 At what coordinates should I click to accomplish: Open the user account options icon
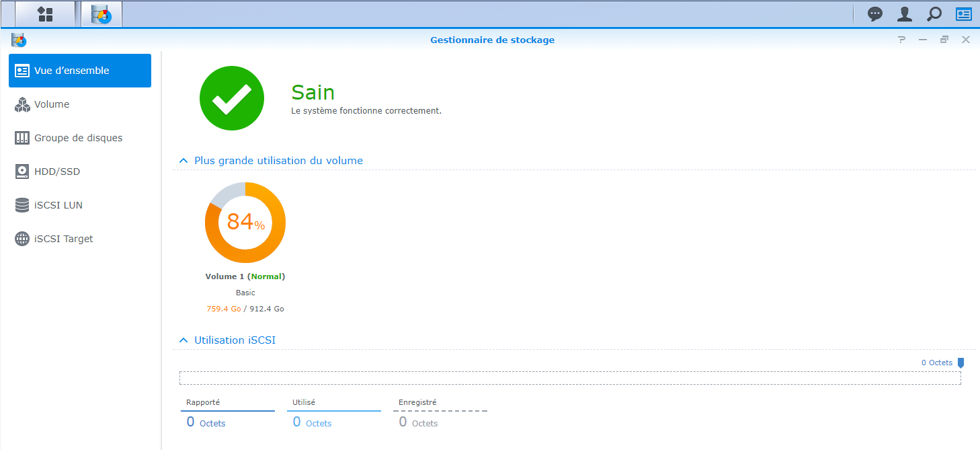tap(905, 14)
